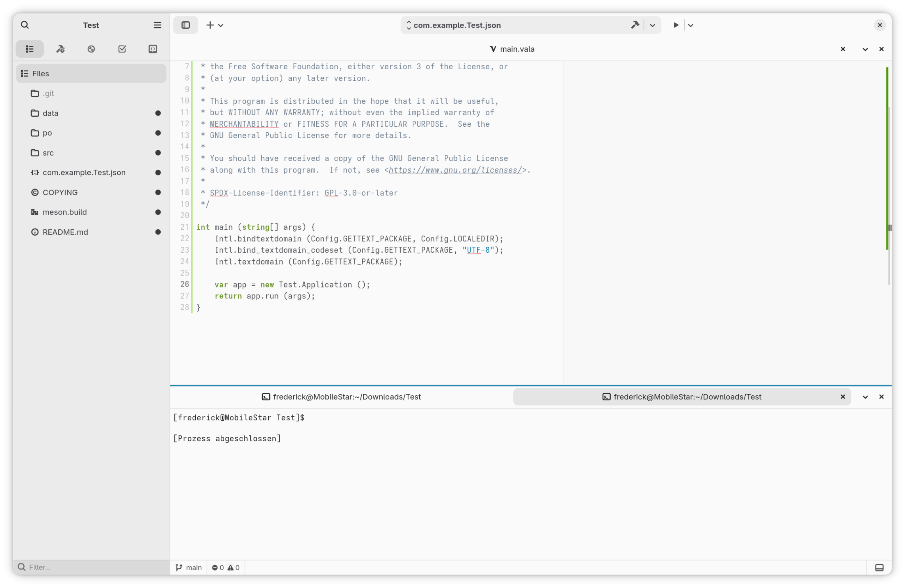Open the src folder

tap(48, 153)
